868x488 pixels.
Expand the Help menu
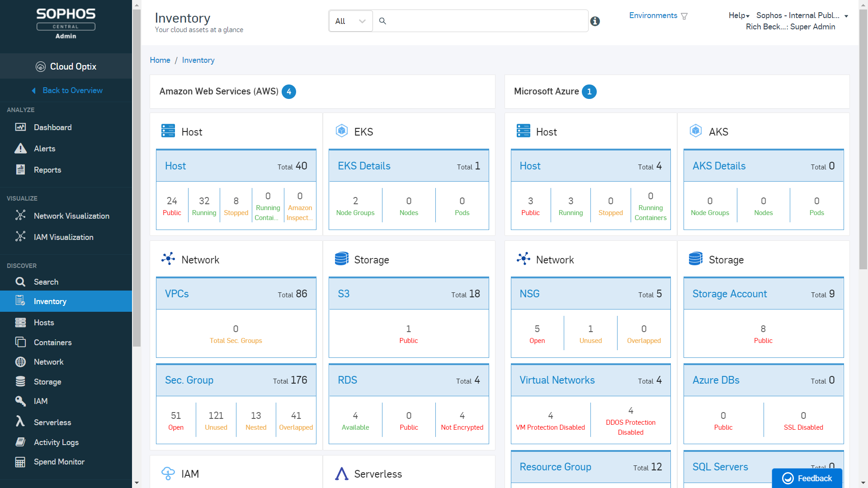739,15
